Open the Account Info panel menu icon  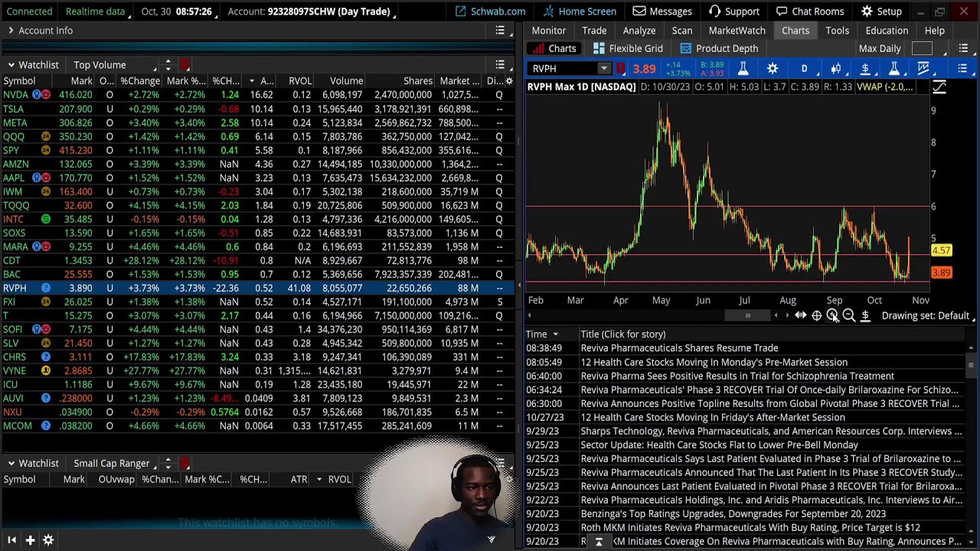500,31
